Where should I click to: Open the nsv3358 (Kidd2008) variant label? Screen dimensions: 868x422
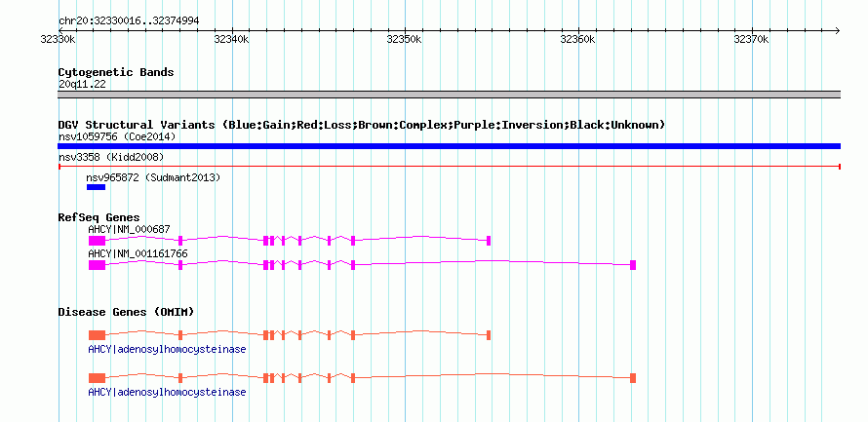[111, 157]
